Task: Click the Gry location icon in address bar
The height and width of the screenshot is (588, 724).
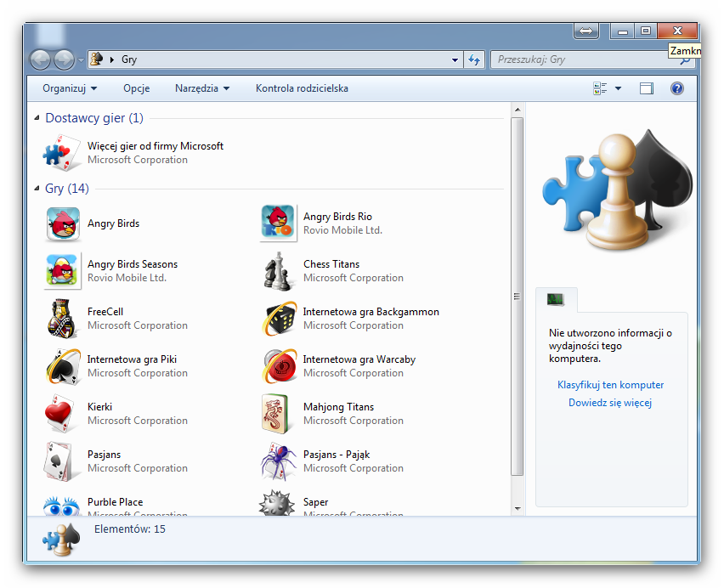Action: click(x=97, y=59)
